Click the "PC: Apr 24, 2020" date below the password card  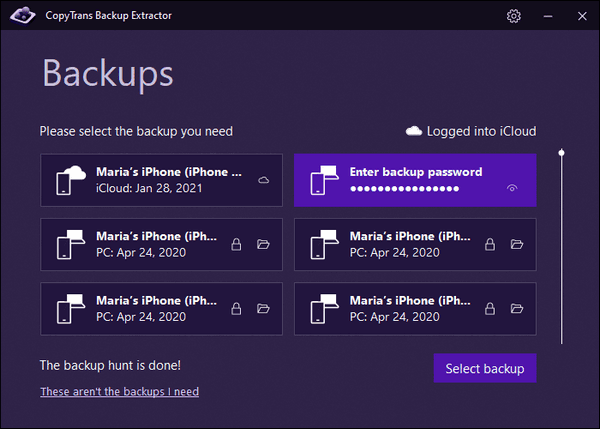click(x=395, y=253)
